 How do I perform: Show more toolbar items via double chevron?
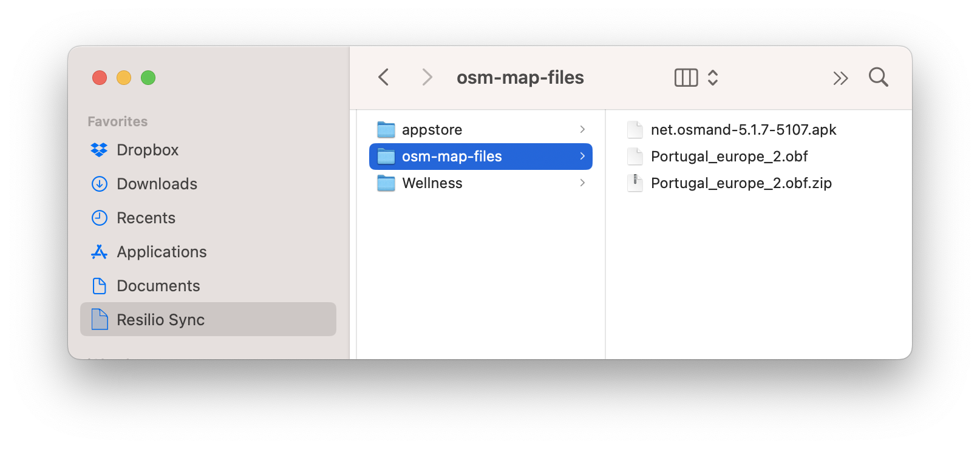(x=840, y=78)
